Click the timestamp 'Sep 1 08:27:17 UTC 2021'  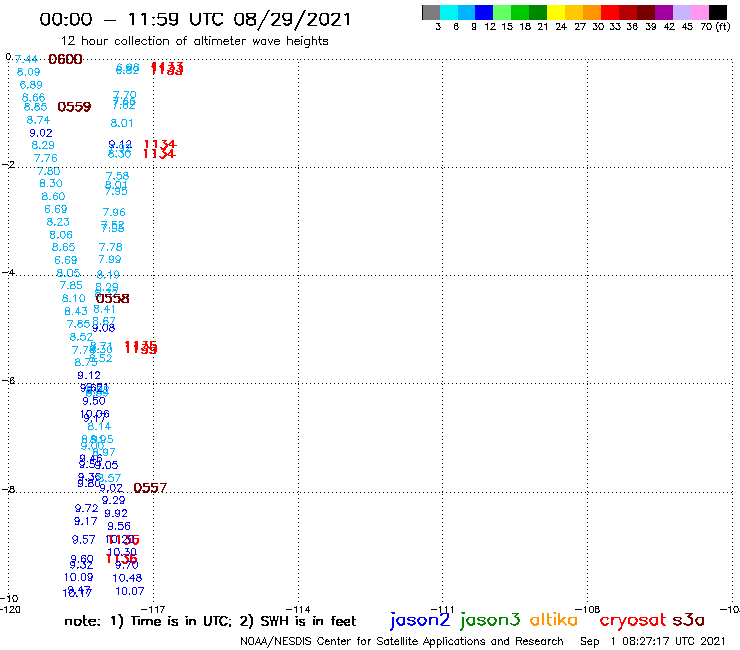click(x=653, y=641)
